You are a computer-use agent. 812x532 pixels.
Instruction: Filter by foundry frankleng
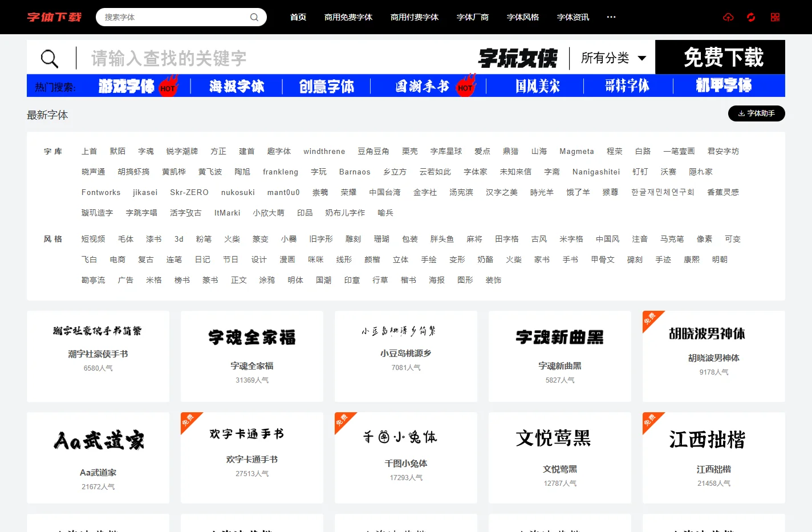[281, 172]
